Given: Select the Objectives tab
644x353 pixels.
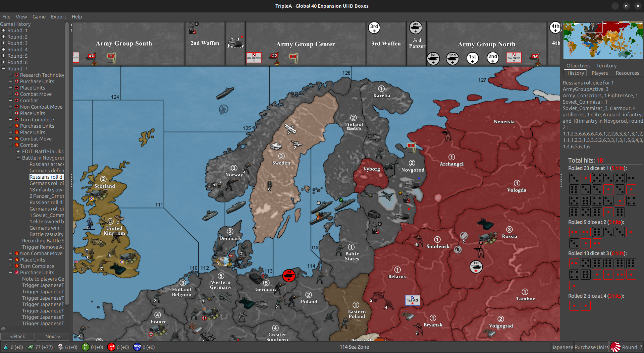Looking at the screenshot, I should pyautogui.click(x=578, y=66).
